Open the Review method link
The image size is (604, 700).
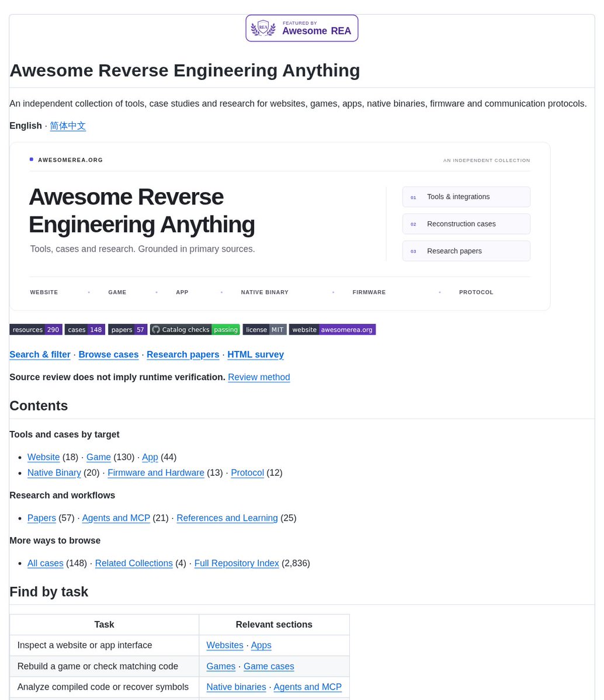(259, 377)
